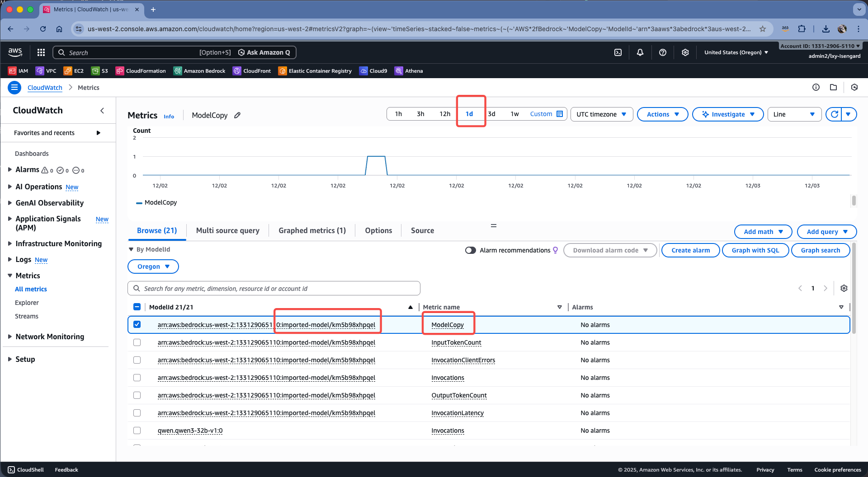This screenshot has width=868, height=477.
Task: Collapse the CloudWatch side navigation panel
Action: (102, 111)
